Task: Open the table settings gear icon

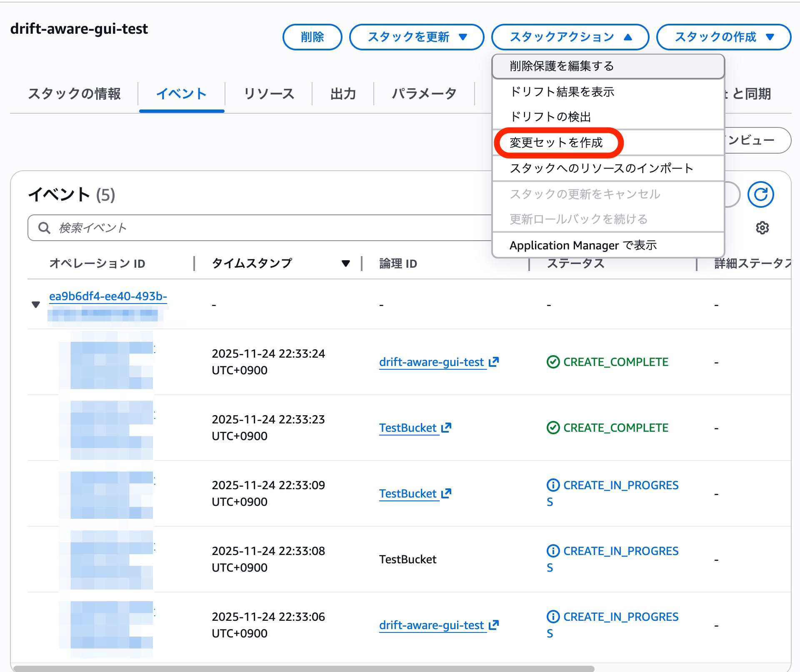Action: 762,228
